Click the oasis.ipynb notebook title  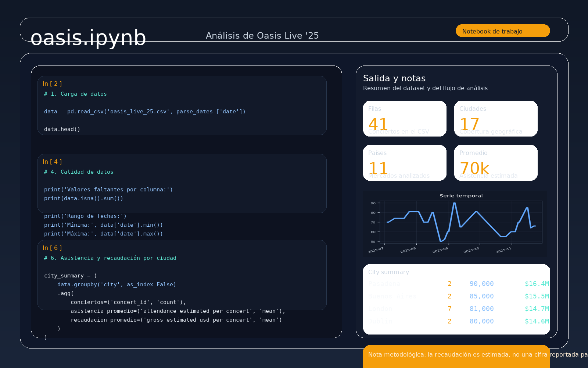coord(88,38)
